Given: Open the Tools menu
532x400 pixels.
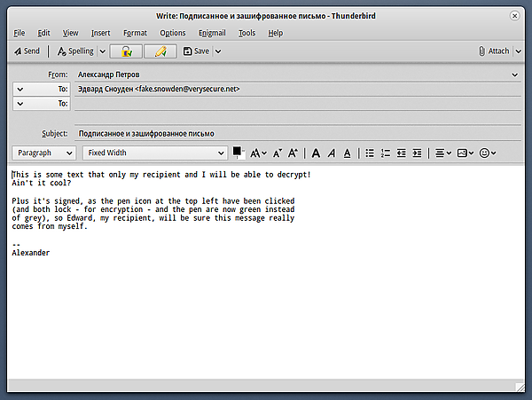Looking at the screenshot, I should 247,33.
